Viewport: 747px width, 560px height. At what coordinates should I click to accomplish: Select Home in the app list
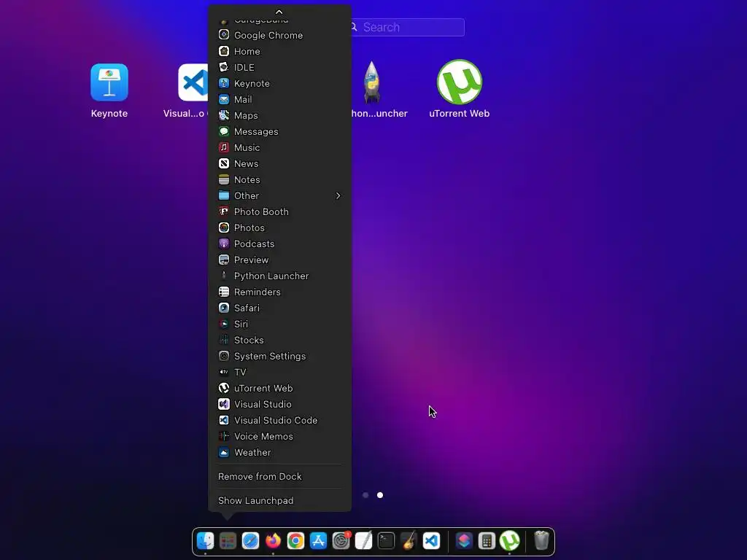coord(279,52)
